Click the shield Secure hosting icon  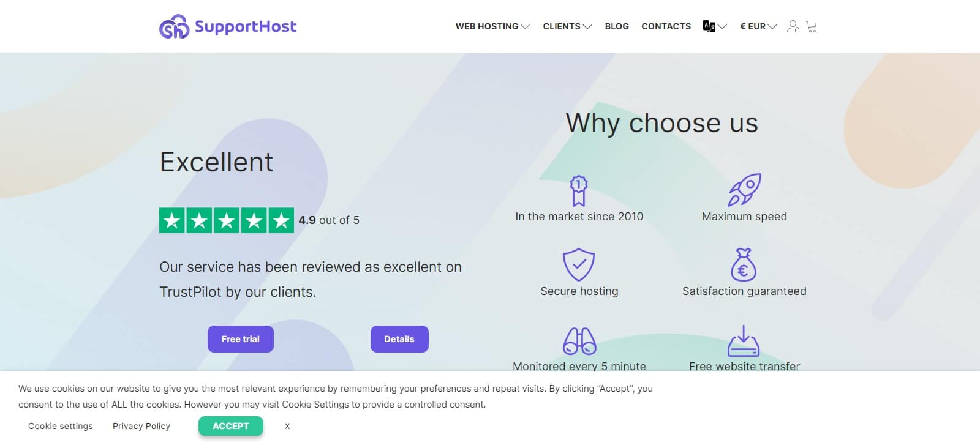point(579,264)
